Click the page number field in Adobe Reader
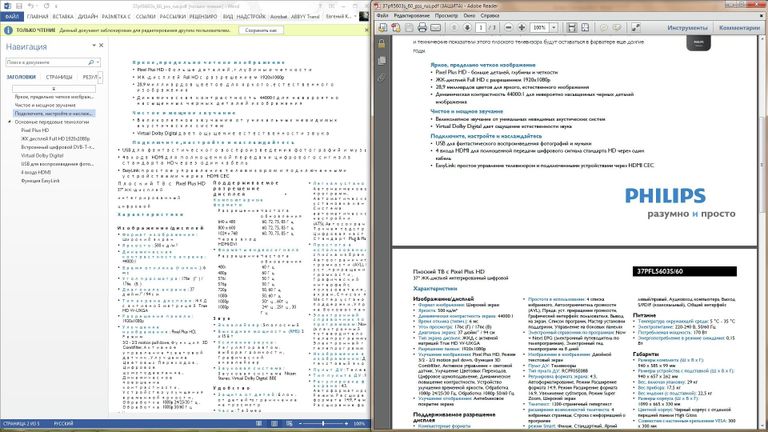768x432 pixels. (481, 28)
